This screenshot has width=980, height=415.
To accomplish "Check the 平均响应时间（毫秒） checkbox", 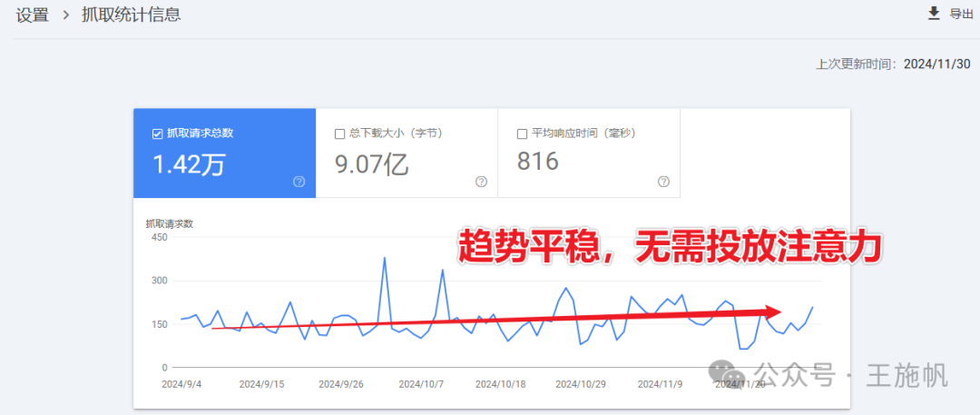I will click(523, 133).
